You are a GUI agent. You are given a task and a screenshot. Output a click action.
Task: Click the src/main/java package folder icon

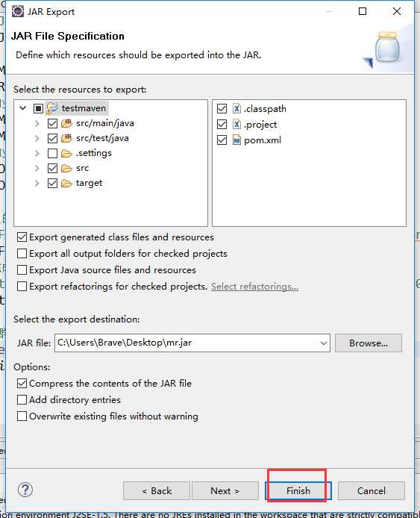[66, 124]
